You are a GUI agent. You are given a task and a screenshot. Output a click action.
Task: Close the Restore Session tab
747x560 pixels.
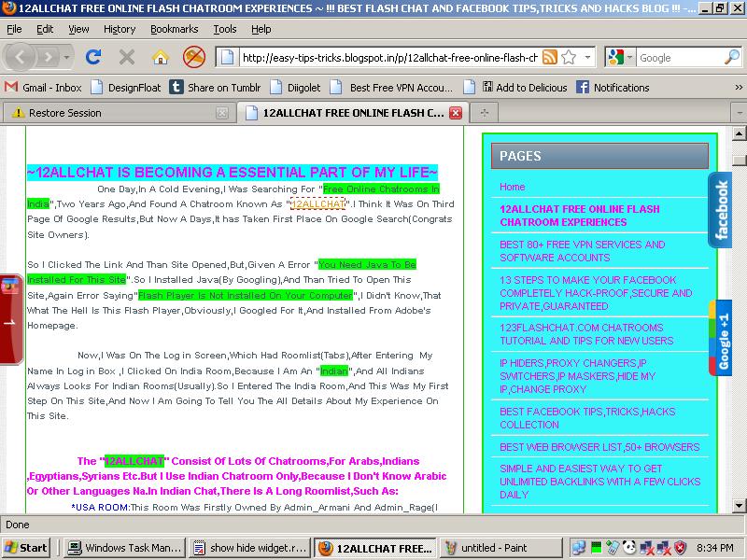point(221,113)
